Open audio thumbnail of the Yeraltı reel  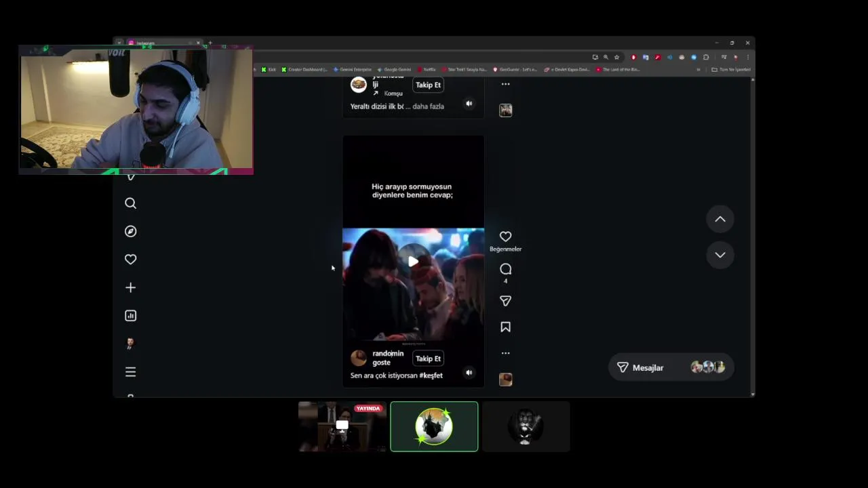click(x=505, y=110)
